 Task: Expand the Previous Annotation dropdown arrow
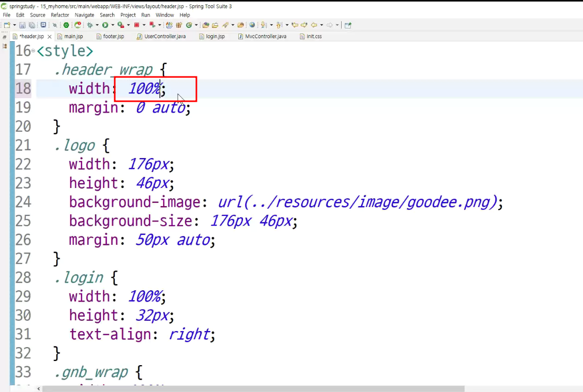[287, 25]
